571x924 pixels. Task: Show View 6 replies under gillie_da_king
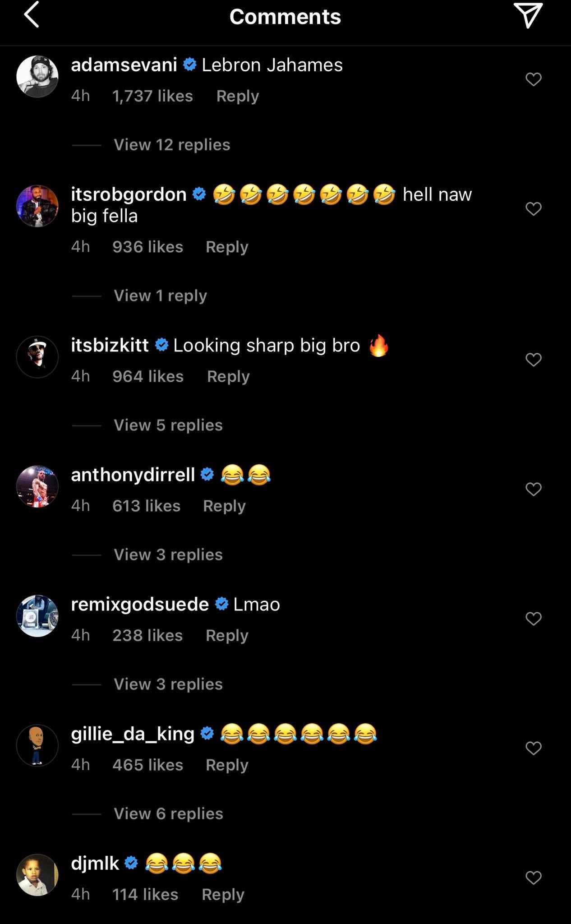tap(168, 814)
